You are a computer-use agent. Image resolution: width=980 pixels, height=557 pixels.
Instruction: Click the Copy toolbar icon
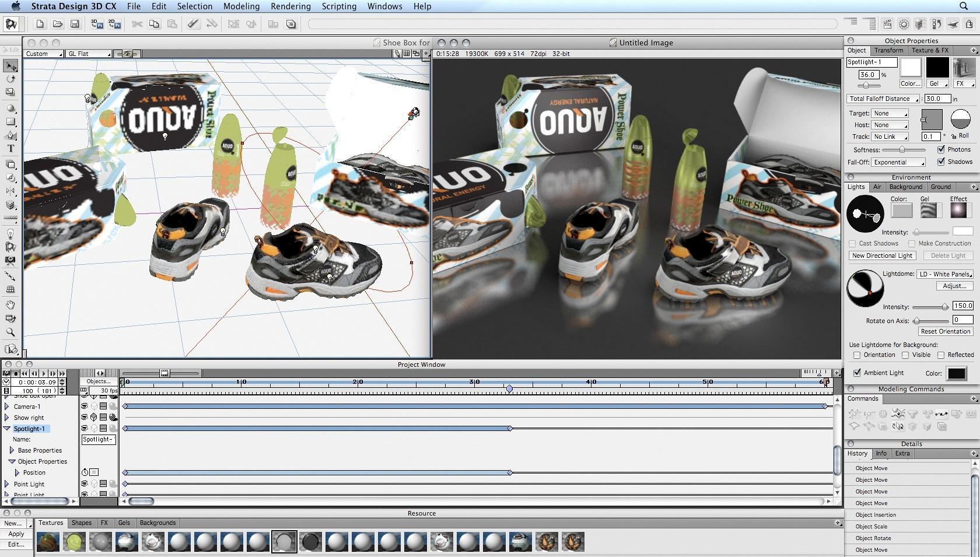pyautogui.click(x=154, y=24)
